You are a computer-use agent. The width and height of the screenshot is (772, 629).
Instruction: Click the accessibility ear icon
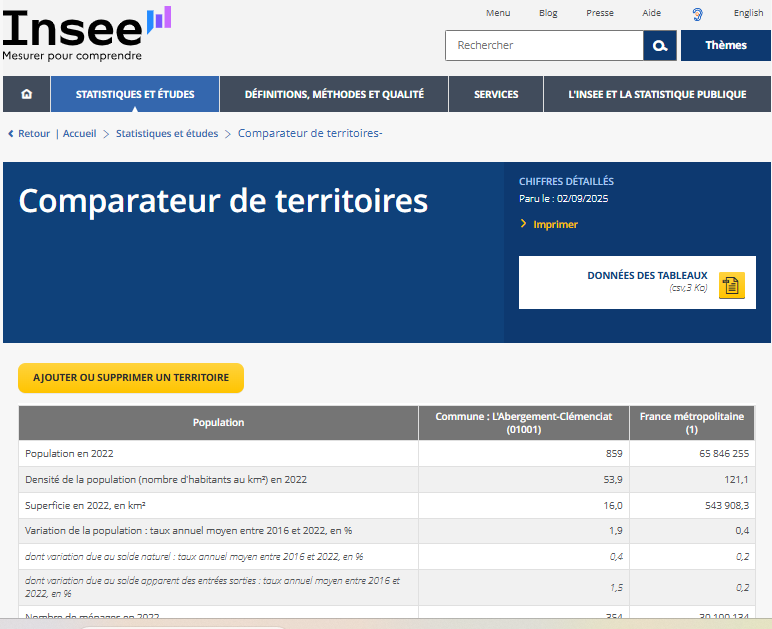[x=697, y=14]
